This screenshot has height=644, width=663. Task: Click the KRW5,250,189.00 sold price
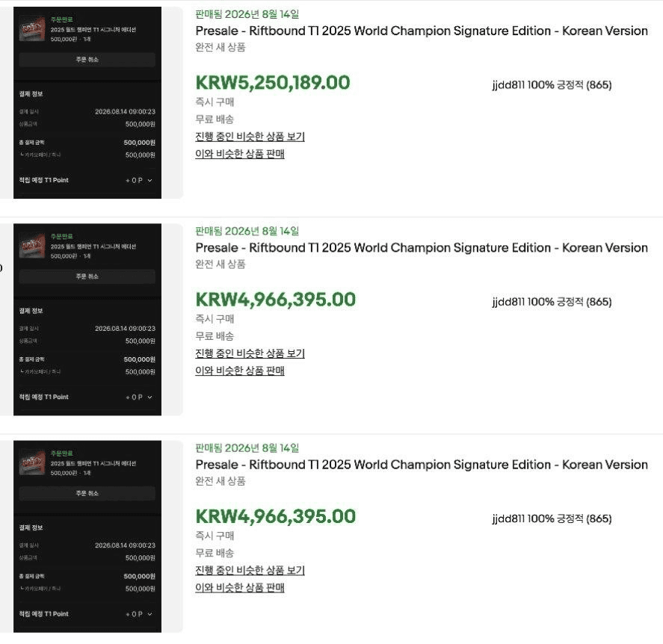point(273,82)
